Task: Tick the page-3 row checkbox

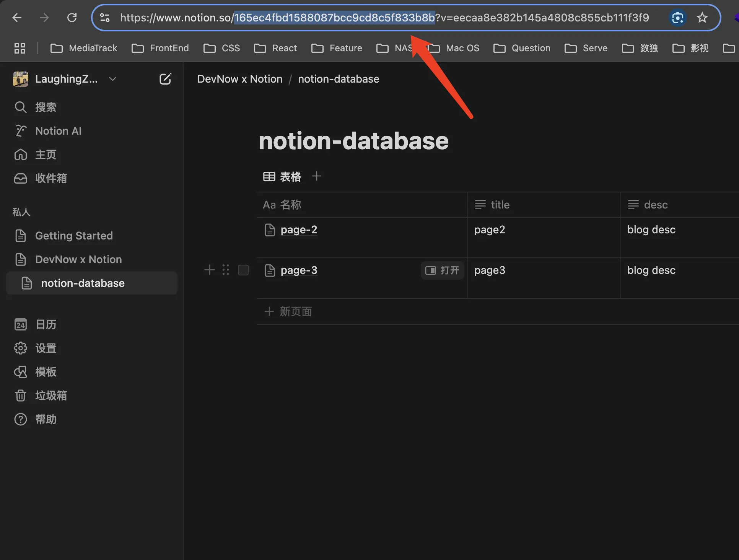Action: [x=243, y=270]
